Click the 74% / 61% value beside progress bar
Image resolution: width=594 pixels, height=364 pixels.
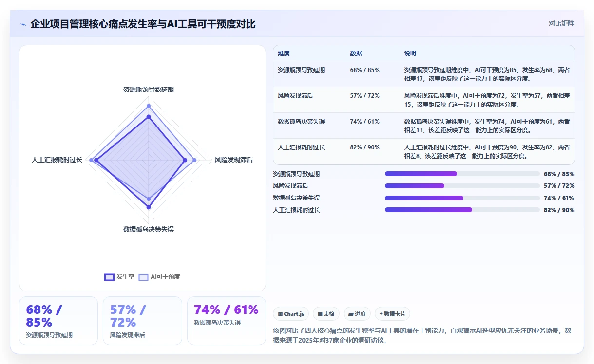559,198
